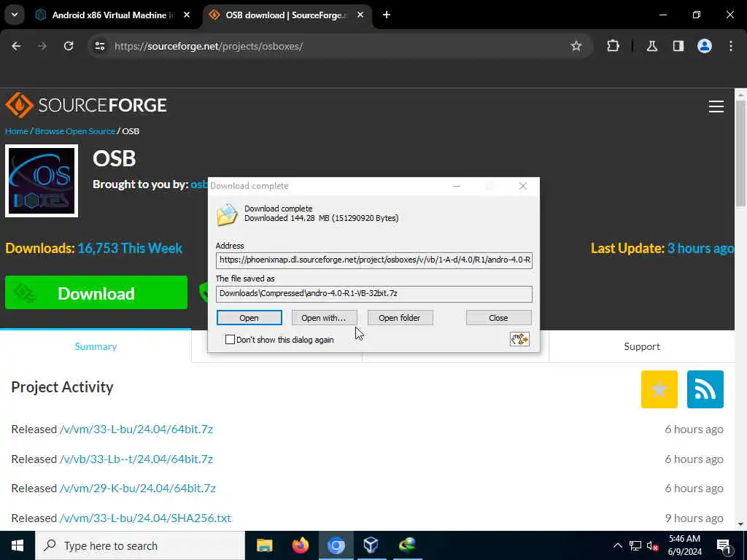
Task: Click Close button in download dialog
Action: 499,318
